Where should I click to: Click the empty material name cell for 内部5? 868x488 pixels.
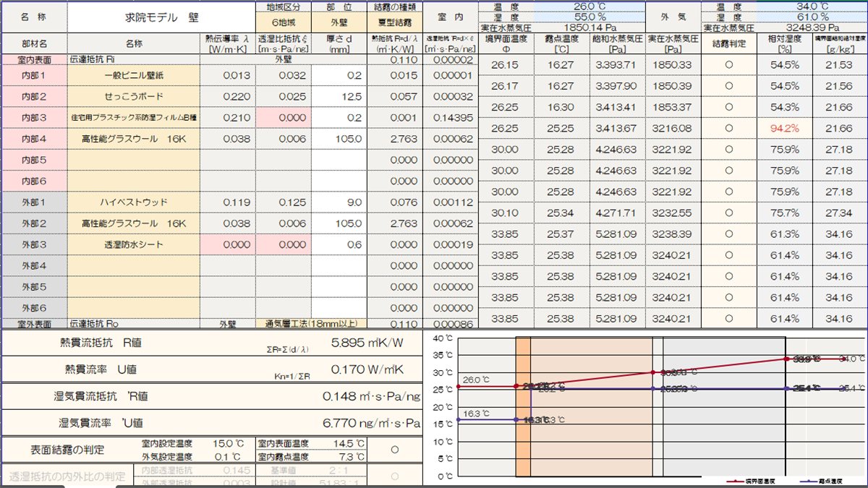(134, 160)
